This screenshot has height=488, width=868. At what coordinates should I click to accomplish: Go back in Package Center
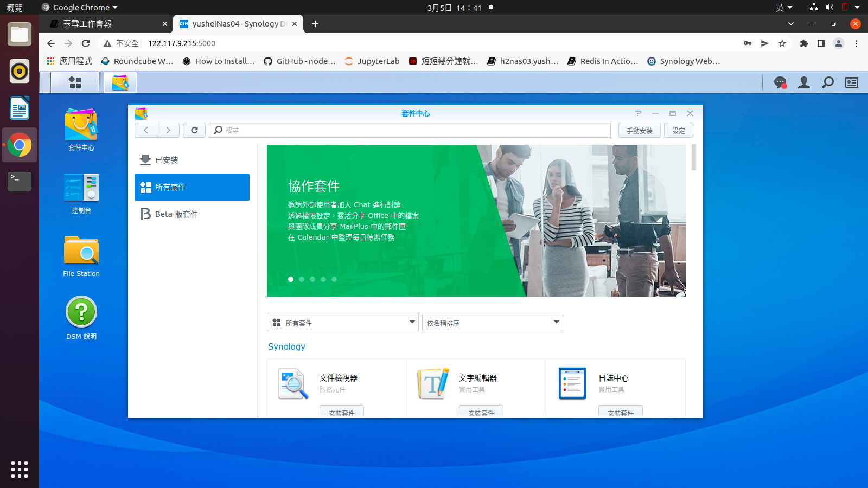[146, 130]
